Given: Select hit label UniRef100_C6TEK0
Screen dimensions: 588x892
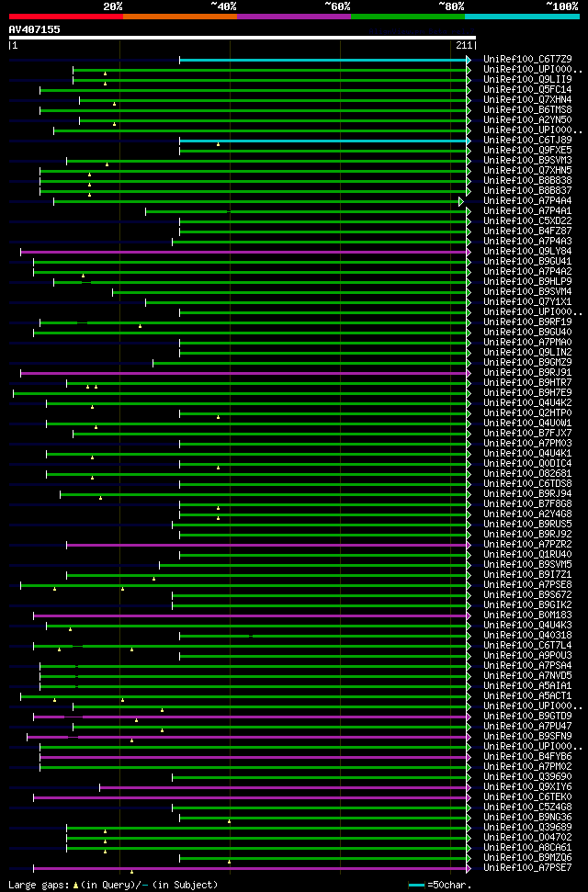Looking at the screenshot, I should point(527,797).
